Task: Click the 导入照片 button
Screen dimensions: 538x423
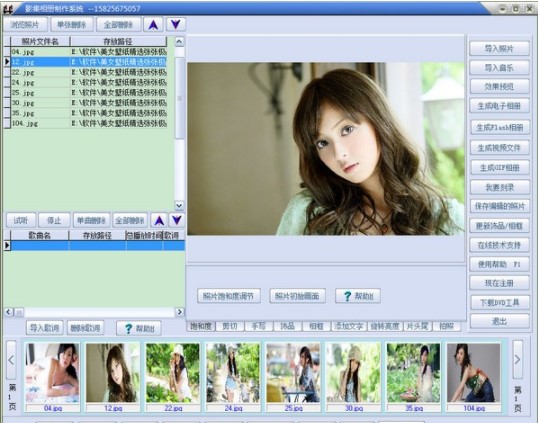Action: pos(499,48)
